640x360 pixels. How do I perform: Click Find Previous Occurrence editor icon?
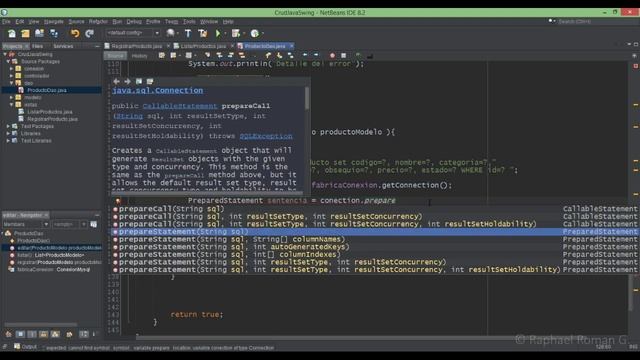pos(219,55)
